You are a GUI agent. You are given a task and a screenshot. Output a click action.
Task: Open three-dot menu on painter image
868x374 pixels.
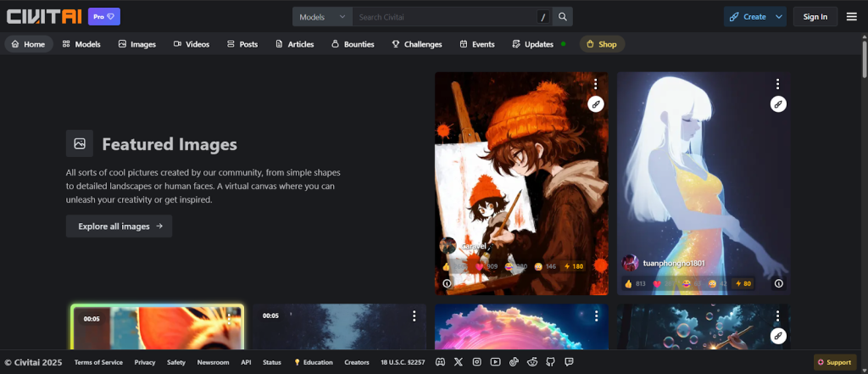click(596, 84)
